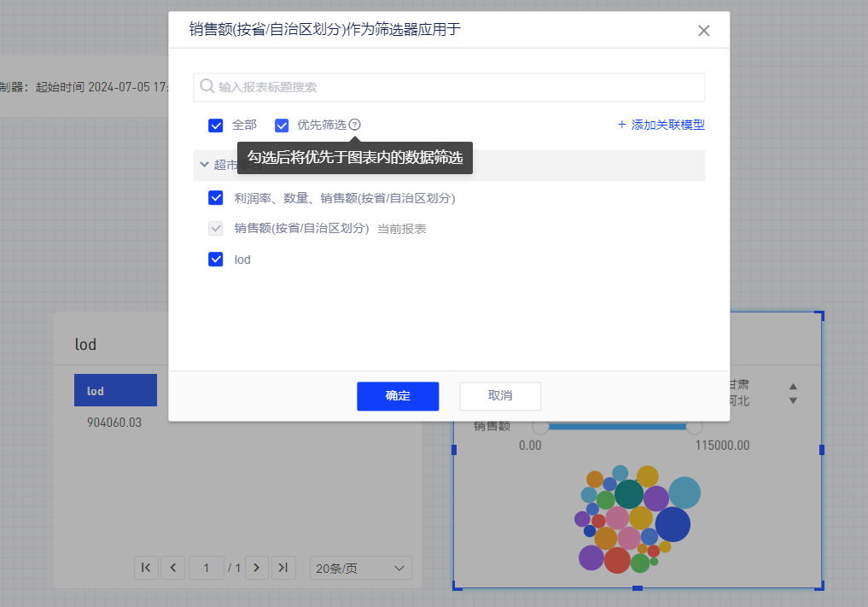
Task: Open the 20条/页 page size dropdown
Action: (359, 568)
